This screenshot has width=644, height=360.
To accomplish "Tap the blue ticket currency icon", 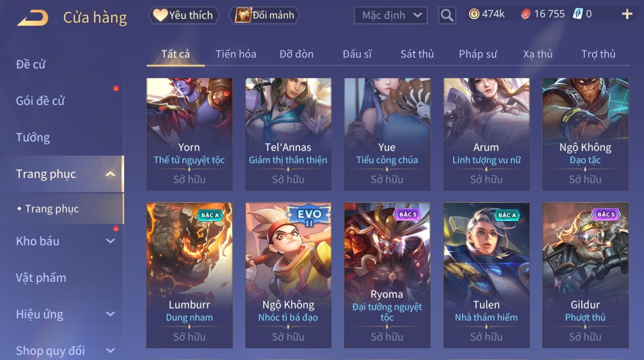I will [578, 14].
